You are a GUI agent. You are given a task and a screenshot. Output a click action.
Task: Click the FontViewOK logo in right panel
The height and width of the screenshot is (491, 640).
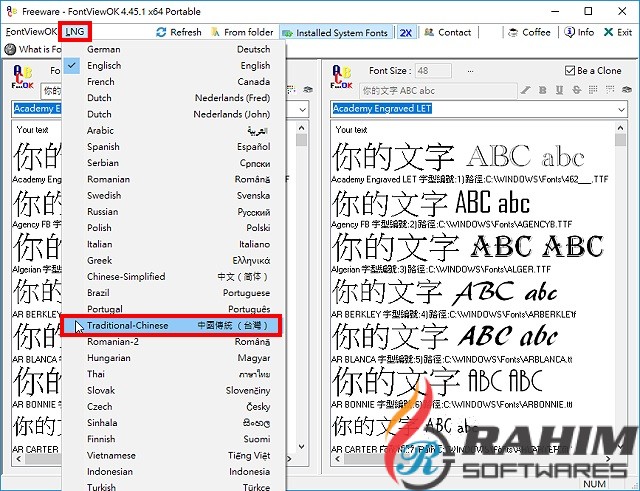pos(342,77)
